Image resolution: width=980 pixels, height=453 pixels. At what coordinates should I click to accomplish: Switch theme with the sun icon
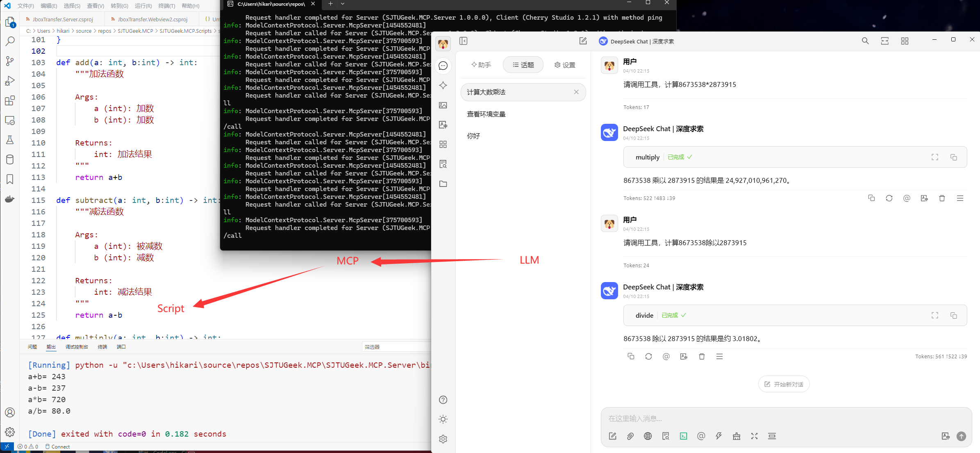pyautogui.click(x=443, y=419)
